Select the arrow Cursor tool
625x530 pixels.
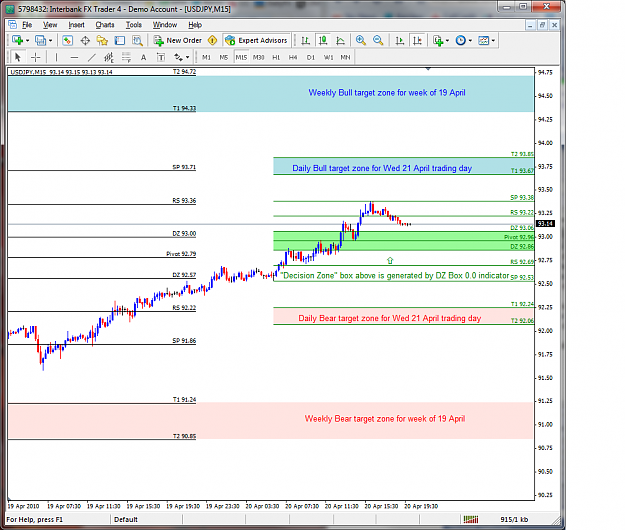[x=18, y=57]
